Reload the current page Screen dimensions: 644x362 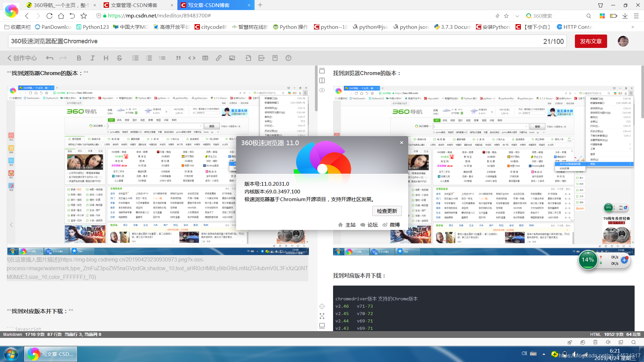tap(49, 16)
